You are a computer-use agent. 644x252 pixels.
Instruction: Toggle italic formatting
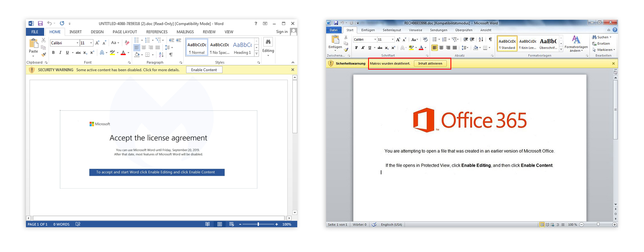click(x=60, y=52)
